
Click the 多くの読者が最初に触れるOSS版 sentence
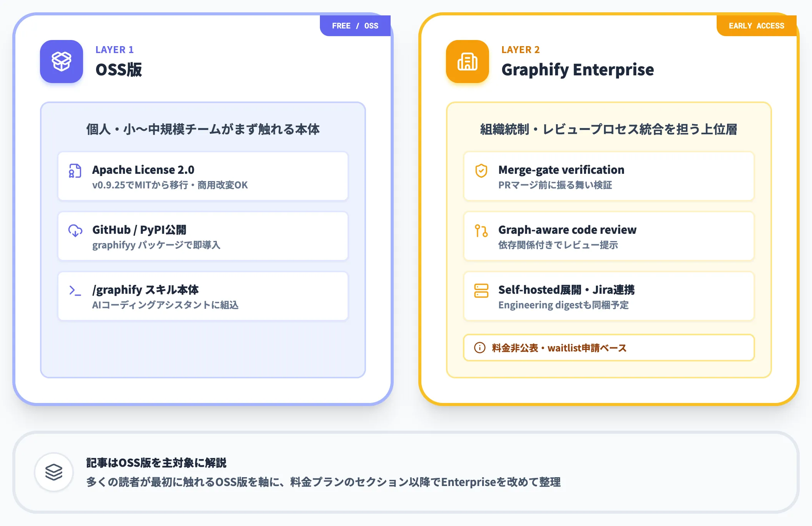pyautogui.click(x=323, y=482)
